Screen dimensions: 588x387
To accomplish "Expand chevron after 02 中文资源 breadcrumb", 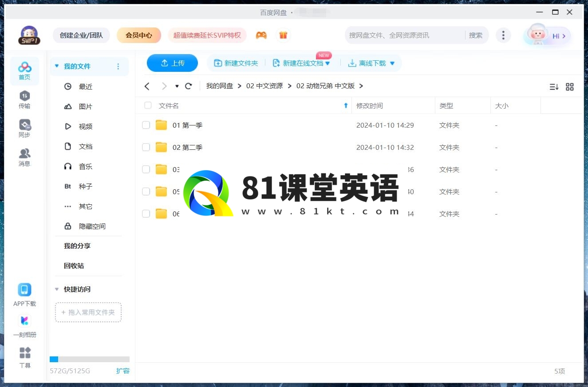I will [x=289, y=86].
